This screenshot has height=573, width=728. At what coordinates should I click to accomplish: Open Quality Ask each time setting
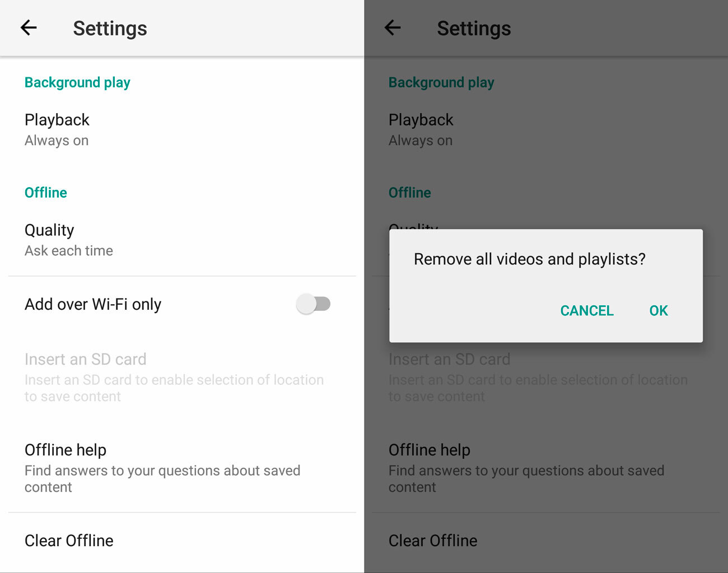point(182,240)
